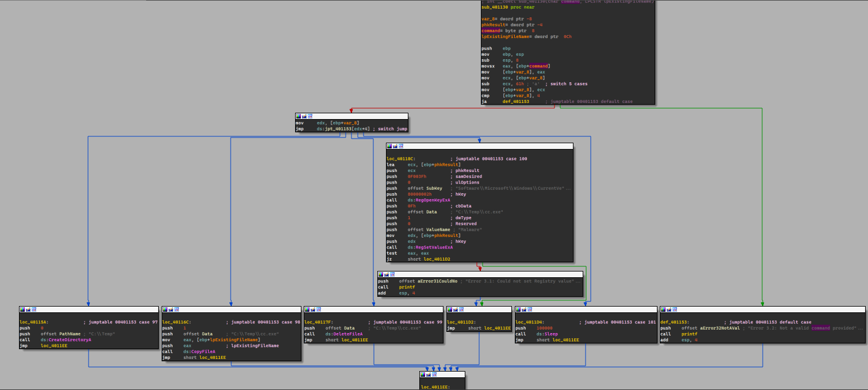Click the edit icon on the Error 3.1 printf block
The height and width of the screenshot is (390, 868).
pos(386,274)
